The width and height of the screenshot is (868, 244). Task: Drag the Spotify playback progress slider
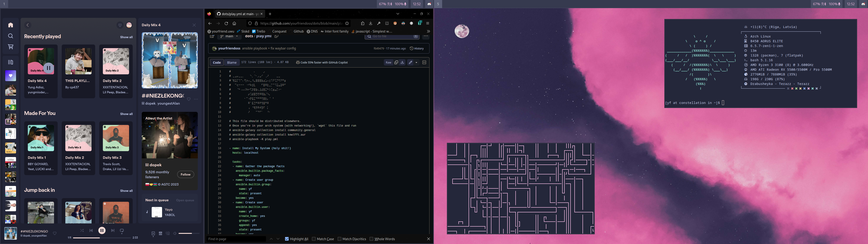click(x=100, y=238)
